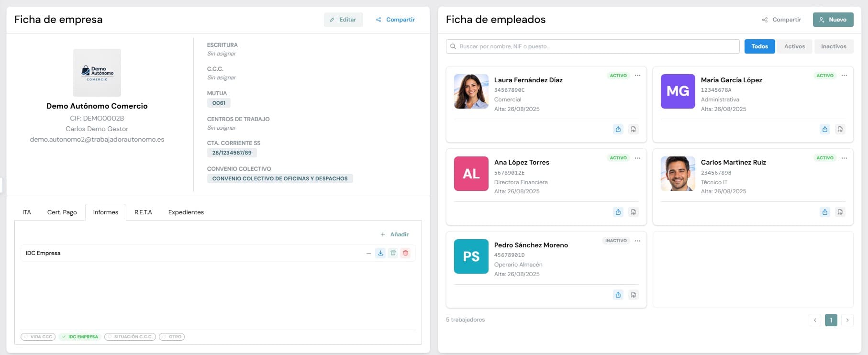Click Compartir in Ficha de empleados
The width and height of the screenshot is (868, 355).
coord(781,20)
